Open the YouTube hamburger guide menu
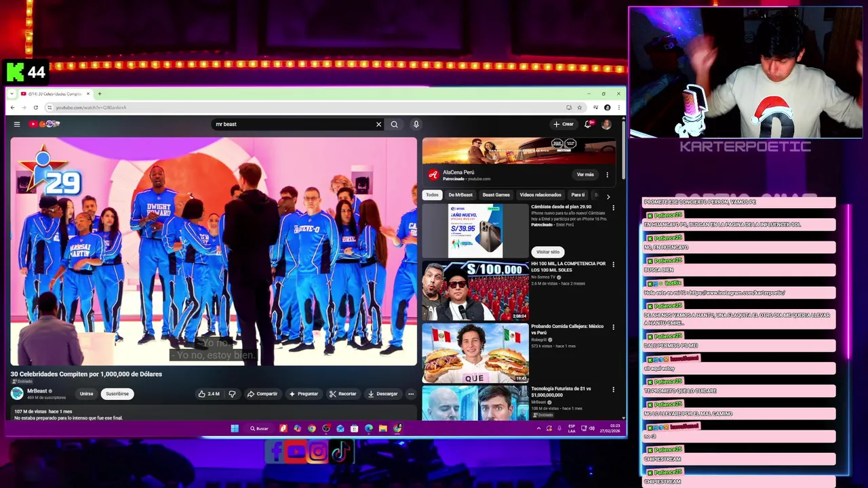Image resolution: width=868 pixels, height=488 pixels. (x=17, y=124)
